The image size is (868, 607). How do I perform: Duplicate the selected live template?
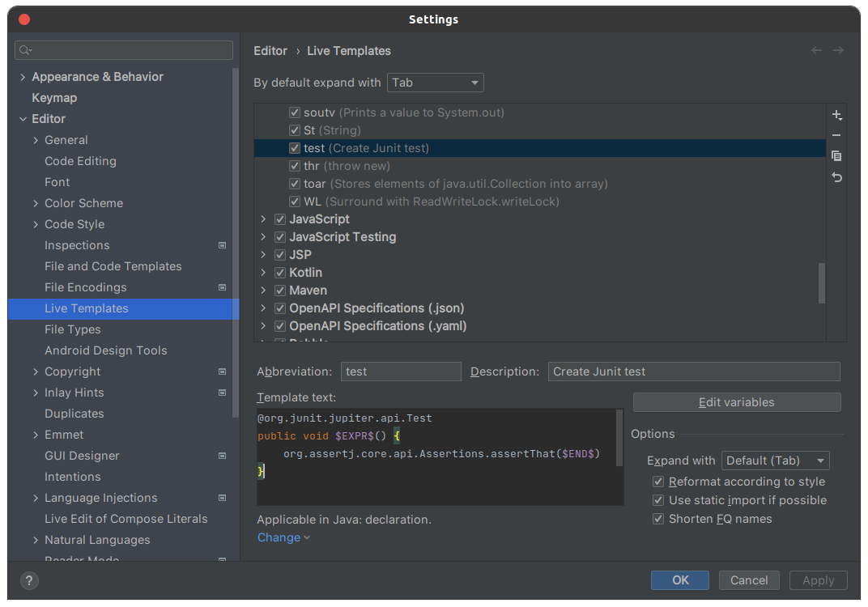[836, 156]
